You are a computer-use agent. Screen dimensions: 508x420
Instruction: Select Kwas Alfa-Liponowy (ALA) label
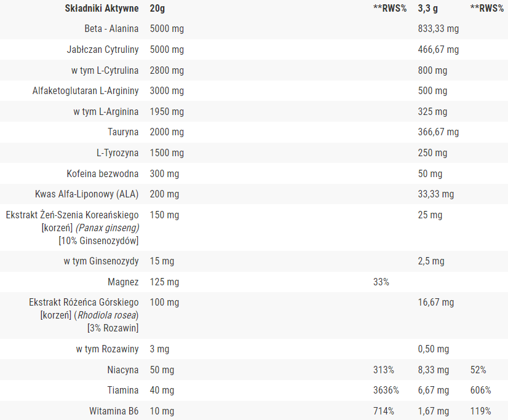tap(87, 194)
